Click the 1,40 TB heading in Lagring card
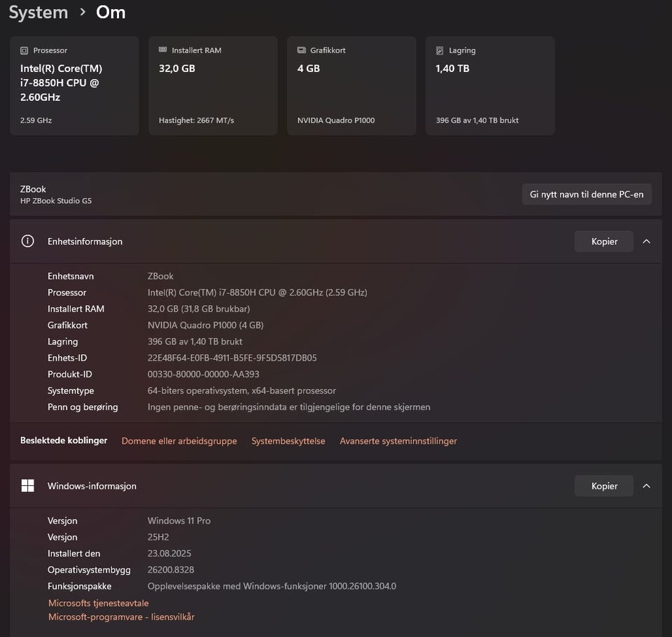Viewport: 672px width, 637px height. (453, 69)
